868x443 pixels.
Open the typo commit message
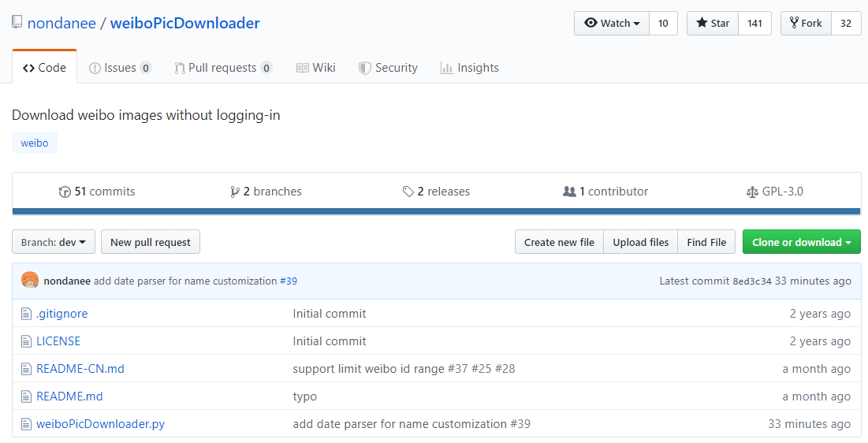[305, 396]
